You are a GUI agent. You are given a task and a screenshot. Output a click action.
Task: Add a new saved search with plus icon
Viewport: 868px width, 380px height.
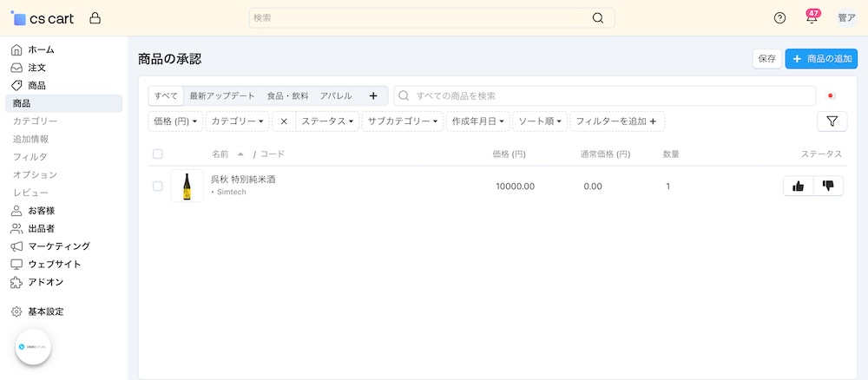click(x=373, y=95)
